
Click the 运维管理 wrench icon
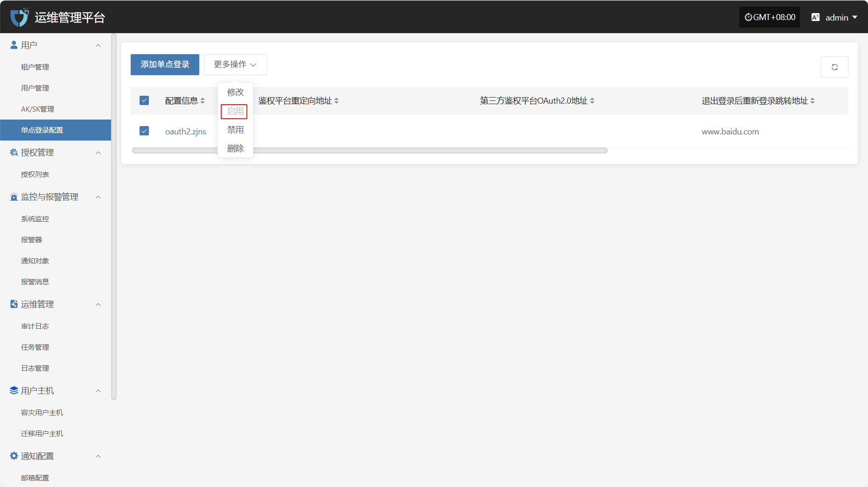point(14,304)
